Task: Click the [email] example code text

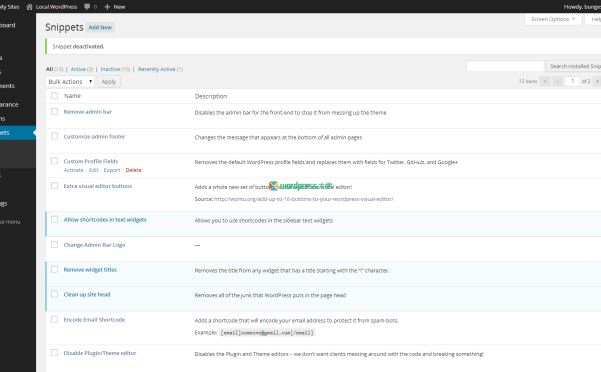Action: click(267, 333)
